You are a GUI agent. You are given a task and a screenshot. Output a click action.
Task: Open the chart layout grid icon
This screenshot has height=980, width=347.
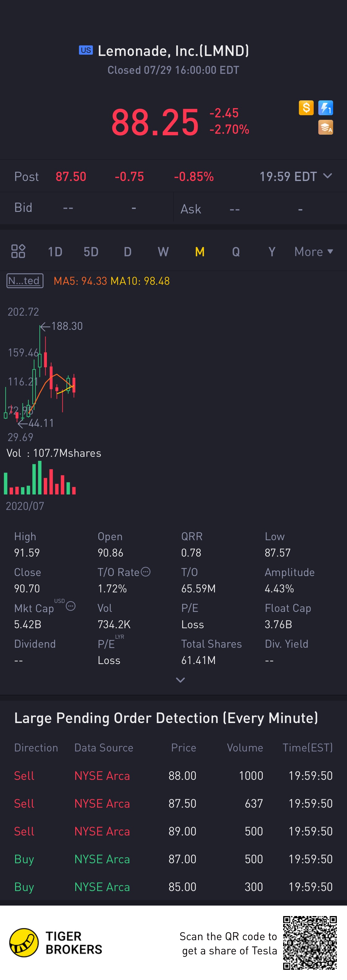click(x=18, y=251)
